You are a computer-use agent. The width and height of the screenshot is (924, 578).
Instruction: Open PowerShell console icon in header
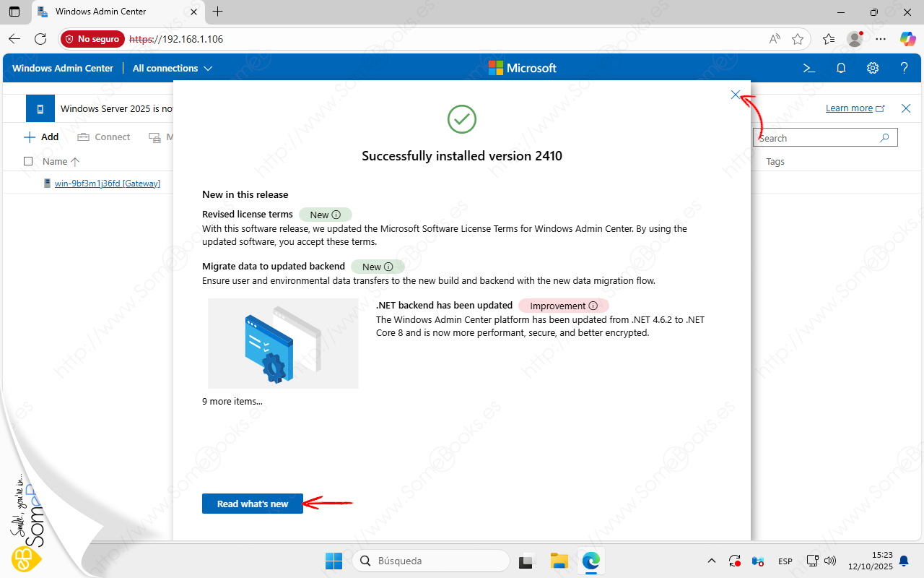pyautogui.click(x=809, y=68)
